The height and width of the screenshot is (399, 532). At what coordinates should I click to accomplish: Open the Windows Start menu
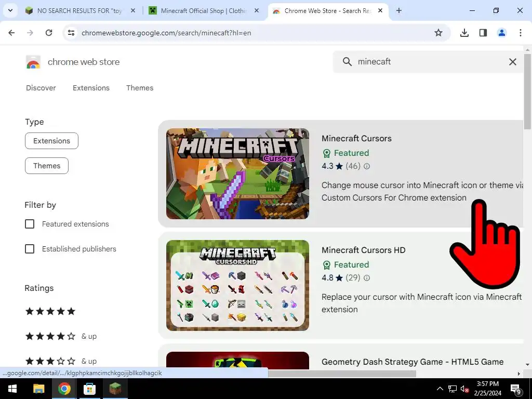tap(12, 389)
